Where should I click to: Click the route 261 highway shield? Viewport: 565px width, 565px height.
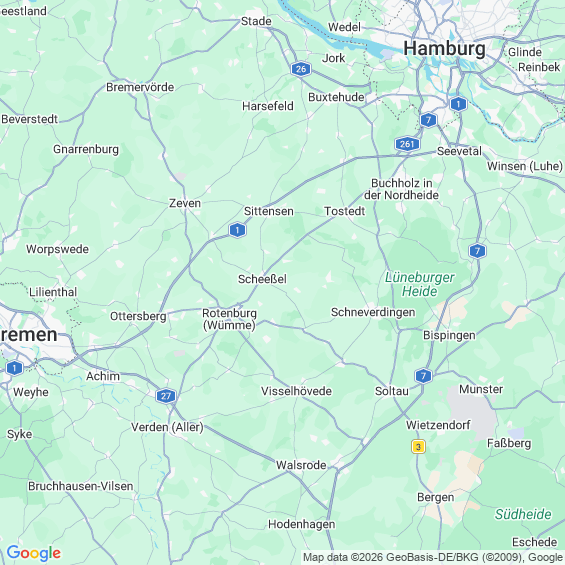pyautogui.click(x=407, y=144)
